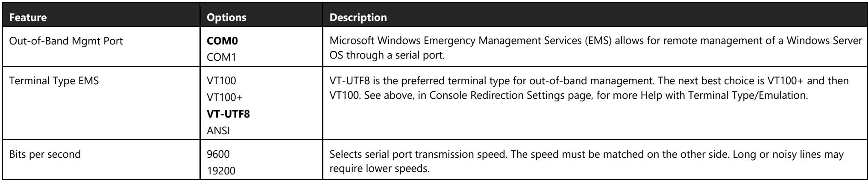Click the Description column header
Viewport: 868px width, 180px height.
click(358, 18)
